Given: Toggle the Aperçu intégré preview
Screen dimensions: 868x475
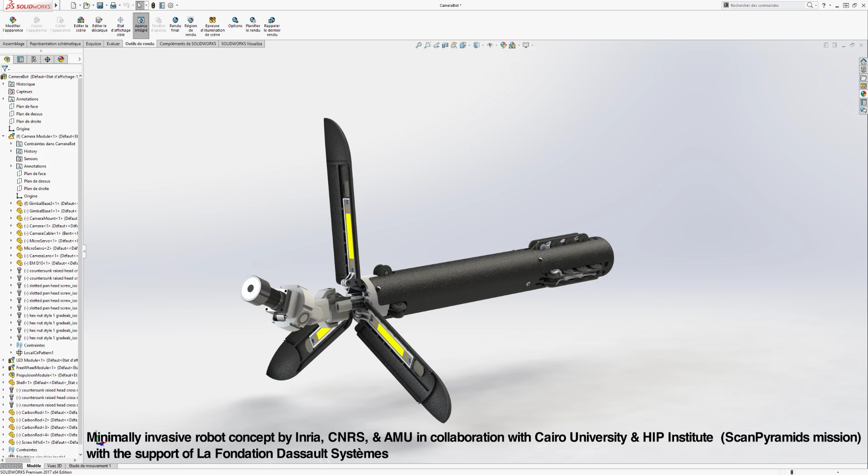Looking at the screenshot, I should click(x=141, y=25).
